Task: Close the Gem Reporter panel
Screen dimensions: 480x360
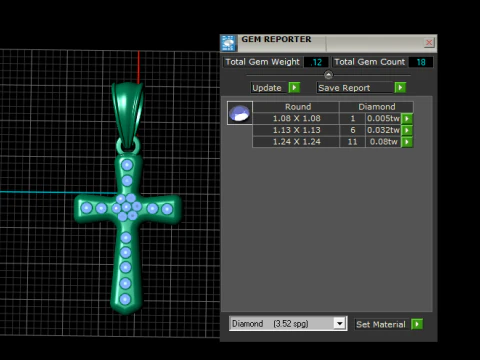Action: coord(429,43)
